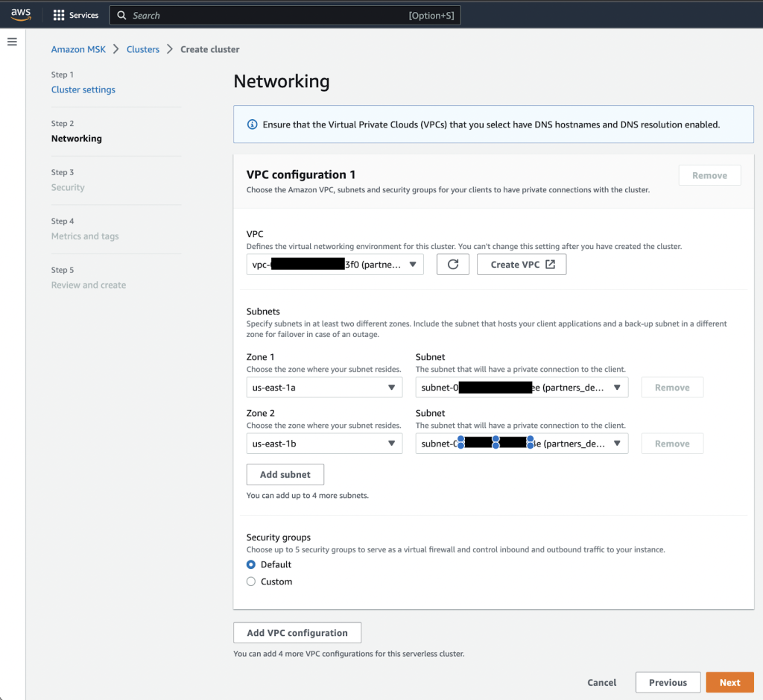
Task: Navigate to Amazon MSK via breadcrumb
Action: click(78, 48)
